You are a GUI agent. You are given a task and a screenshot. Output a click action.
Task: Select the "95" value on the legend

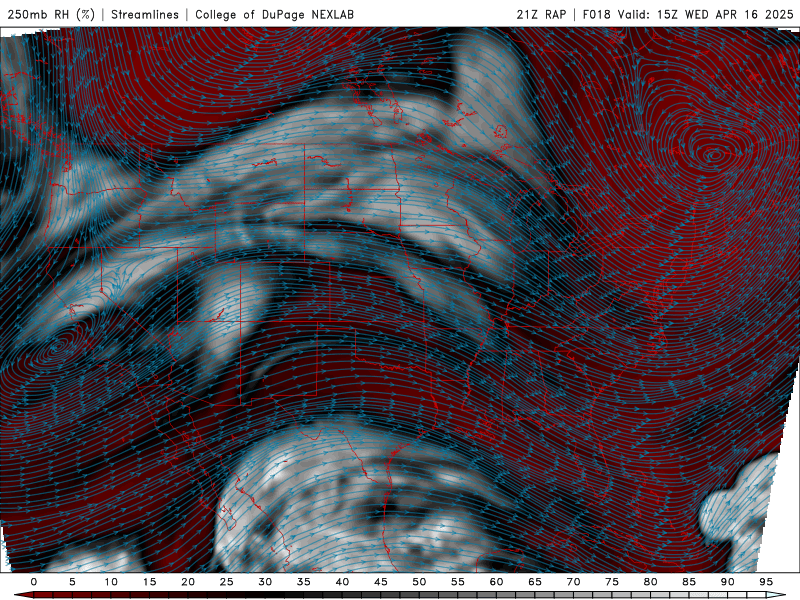[x=766, y=582]
